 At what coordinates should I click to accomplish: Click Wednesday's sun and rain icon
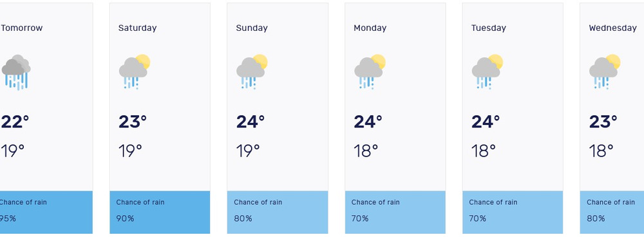tap(605, 72)
